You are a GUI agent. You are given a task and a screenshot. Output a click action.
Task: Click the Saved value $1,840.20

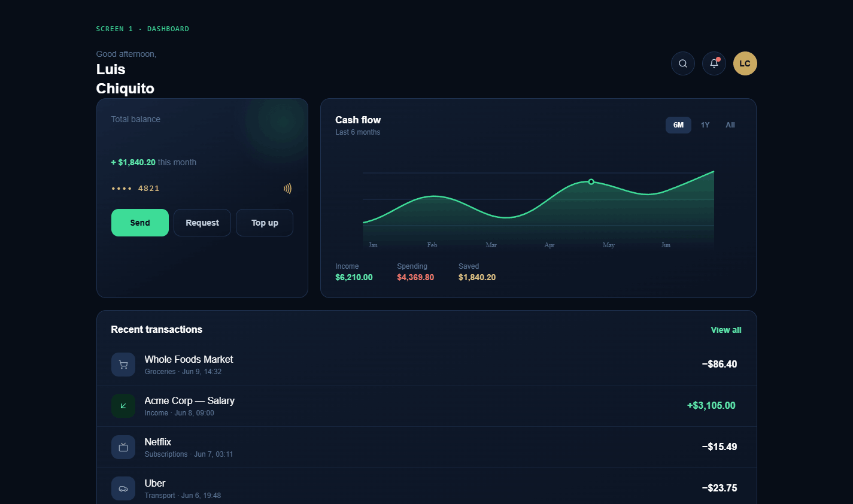477,277
